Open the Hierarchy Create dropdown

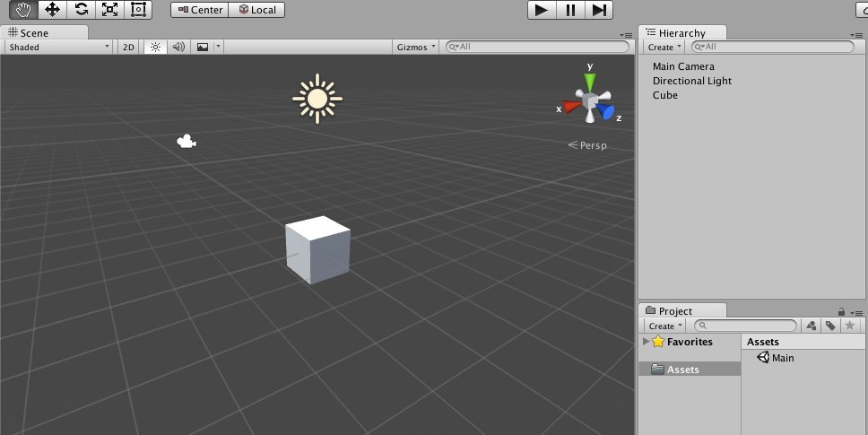[664, 47]
